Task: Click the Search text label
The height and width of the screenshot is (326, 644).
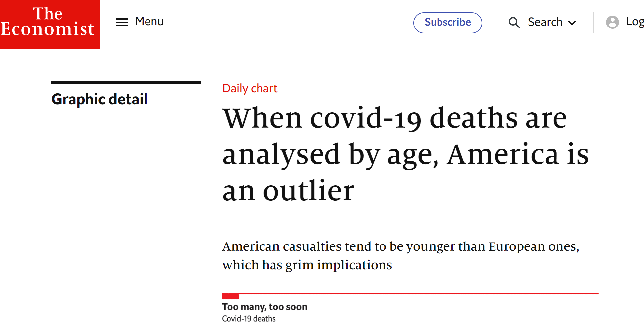Action: pos(545,22)
